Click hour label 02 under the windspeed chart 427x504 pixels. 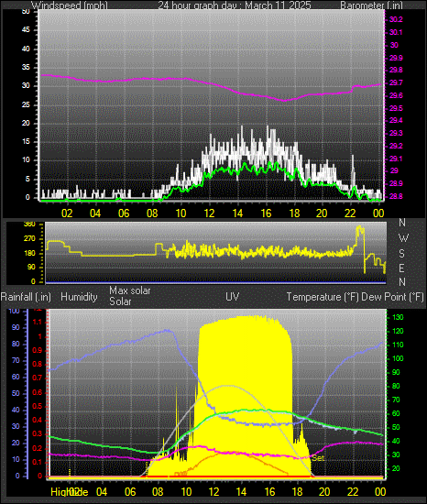coord(67,214)
